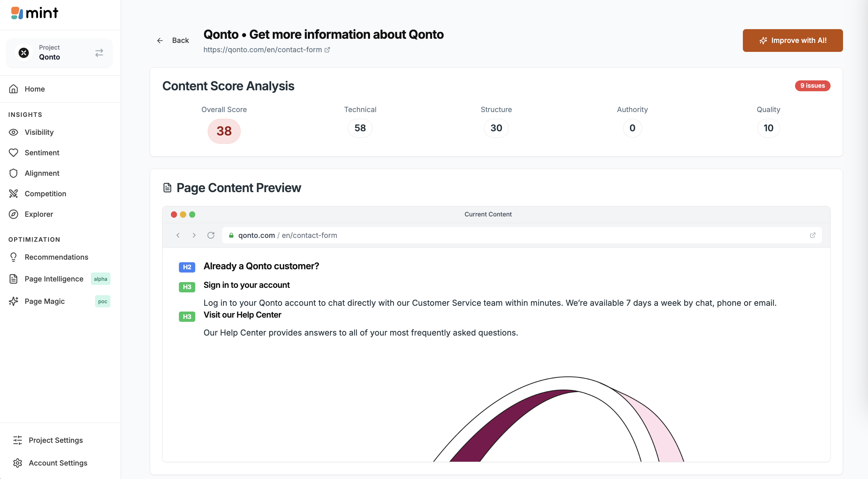868x479 pixels.
Task: Select the Alignment shield icon
Action: point(13,173)
